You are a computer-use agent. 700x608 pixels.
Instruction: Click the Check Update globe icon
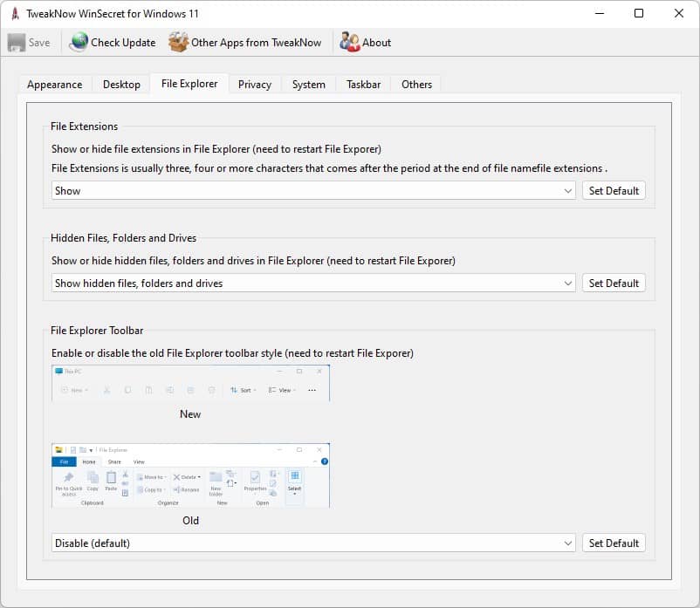79,42
